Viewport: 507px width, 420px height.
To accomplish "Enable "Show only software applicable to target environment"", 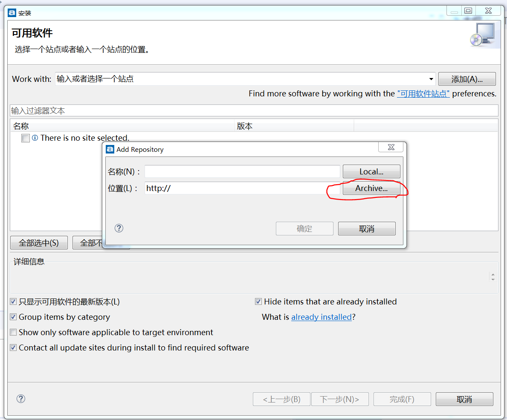I will [13, 332].
